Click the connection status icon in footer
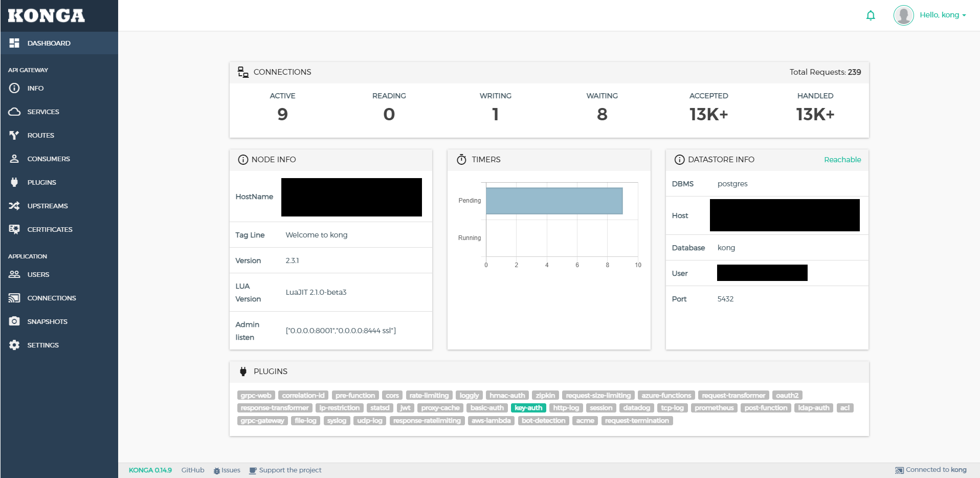Viewport: 980px width, 478px height. 899,469
